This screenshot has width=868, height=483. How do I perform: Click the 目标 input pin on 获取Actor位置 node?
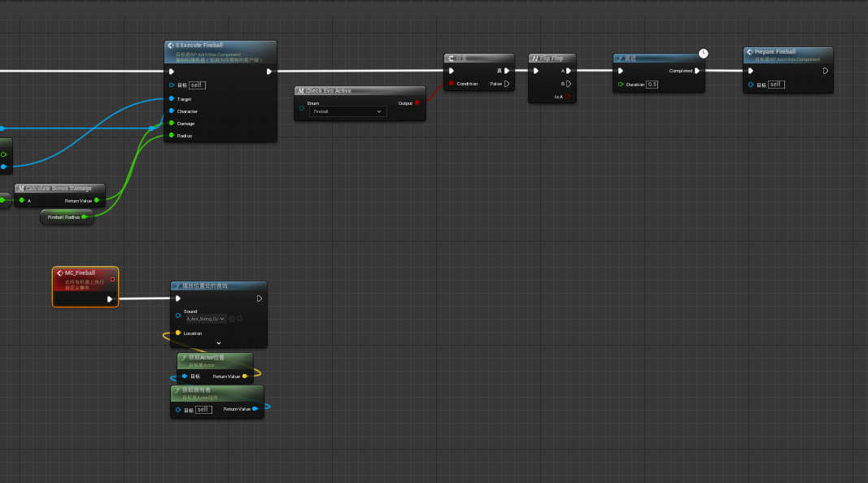pyautogui.click(x=185, y=376)
